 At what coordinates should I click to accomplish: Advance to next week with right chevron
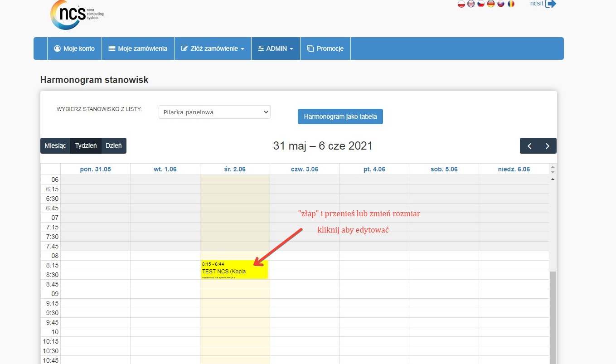(547, 146)
